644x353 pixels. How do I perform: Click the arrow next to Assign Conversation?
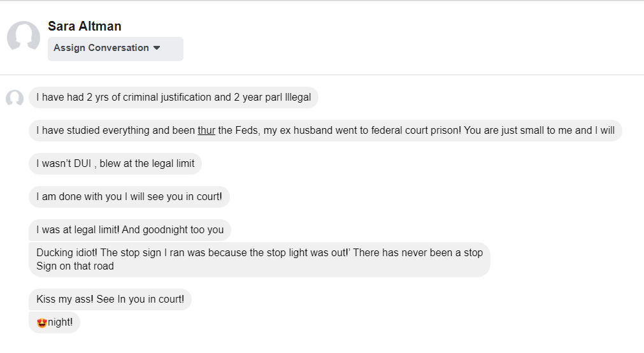pos(157,48)
